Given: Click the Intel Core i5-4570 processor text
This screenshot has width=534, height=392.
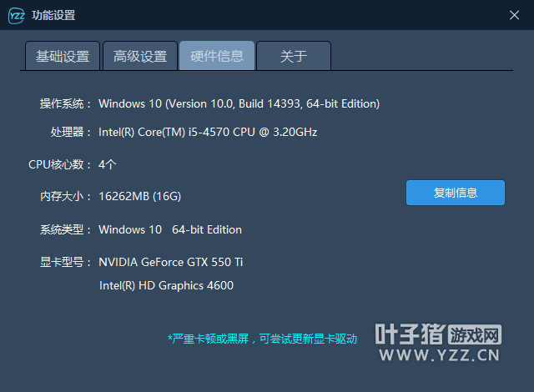Looking at the screenshot, I should pyautogui.click(x=208, y=133).
